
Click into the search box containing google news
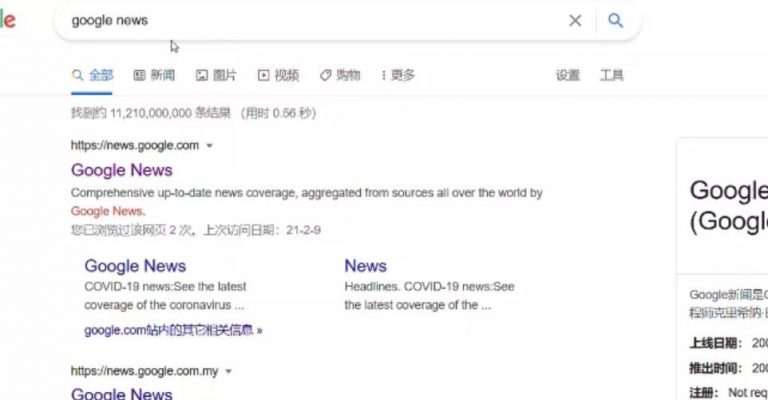click(300, 20)
